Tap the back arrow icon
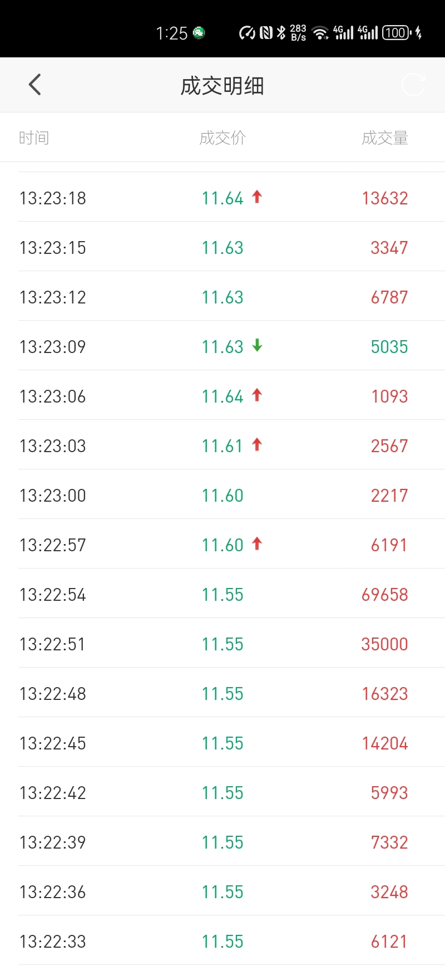The width and height of the screenshot is (445, 980). pos(34,85)
